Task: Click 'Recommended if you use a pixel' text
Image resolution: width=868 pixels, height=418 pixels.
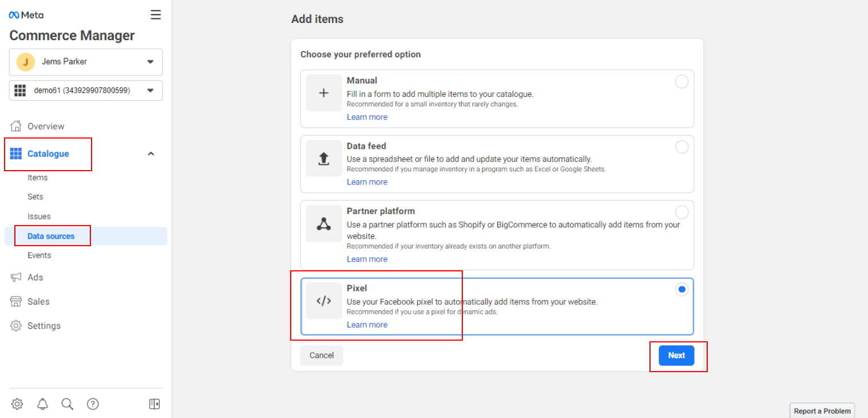Action: 422,312
